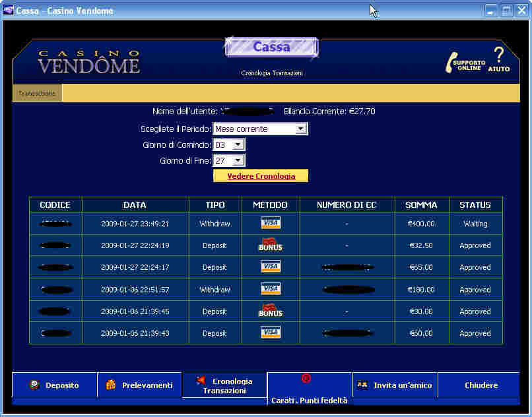Viewport: 532px width, 417px height.
Task: Click the €32.50 amount cell
Action: [x=421, y=245]
